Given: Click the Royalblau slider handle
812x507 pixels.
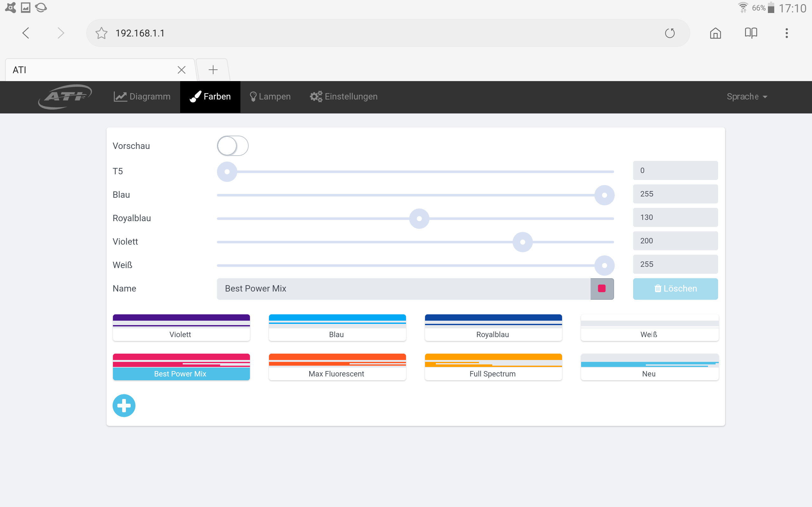Looking at the screenshot, I should pyautogui.click(x=419, y=219).
